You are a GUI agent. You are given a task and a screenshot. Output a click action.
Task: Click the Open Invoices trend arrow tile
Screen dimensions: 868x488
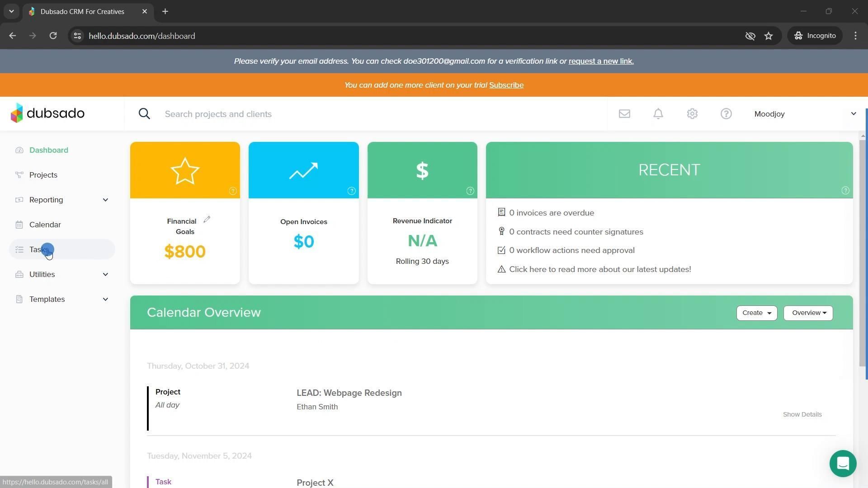[303, 170]
